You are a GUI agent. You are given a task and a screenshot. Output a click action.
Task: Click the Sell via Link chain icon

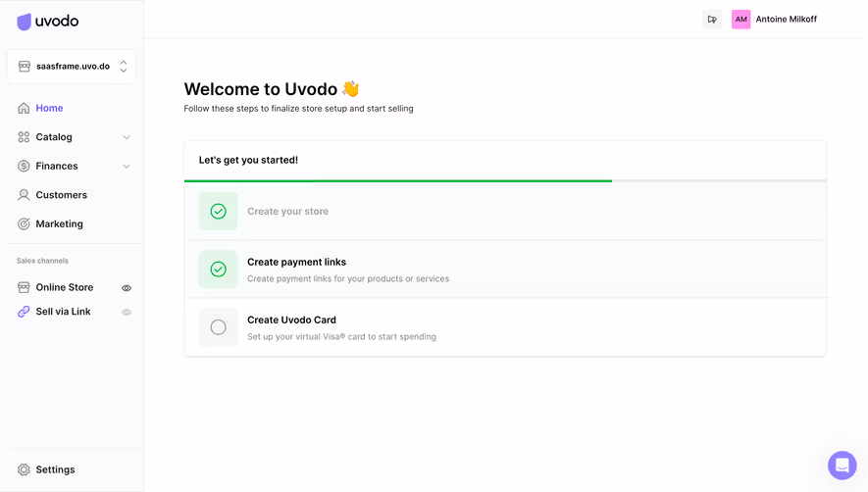pos(24,312)
